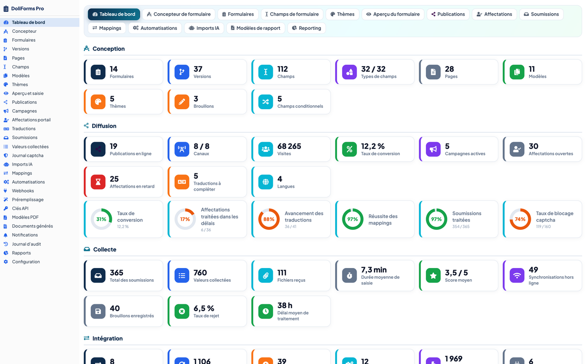This screenshot has height=364, width=588.
Task: Click the Campagnes actives megaphone icon
Action: 433,149
